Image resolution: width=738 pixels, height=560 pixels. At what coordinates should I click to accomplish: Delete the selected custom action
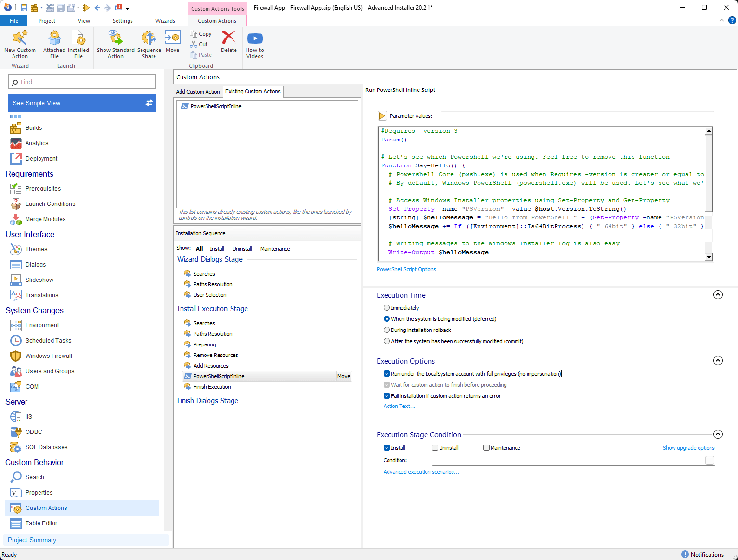pos(229,42)
